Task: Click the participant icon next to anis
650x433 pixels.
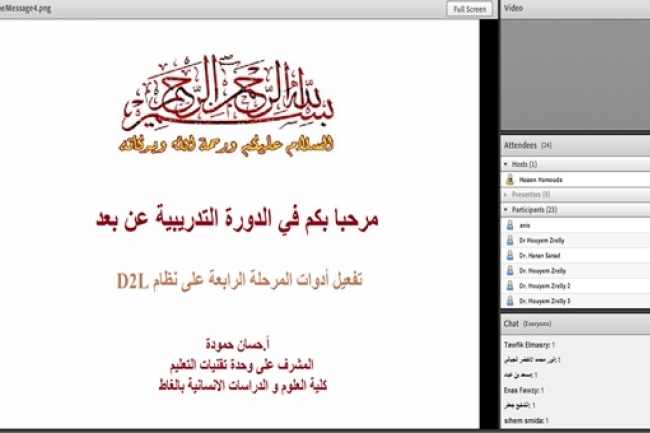Action: pos(510,225)
